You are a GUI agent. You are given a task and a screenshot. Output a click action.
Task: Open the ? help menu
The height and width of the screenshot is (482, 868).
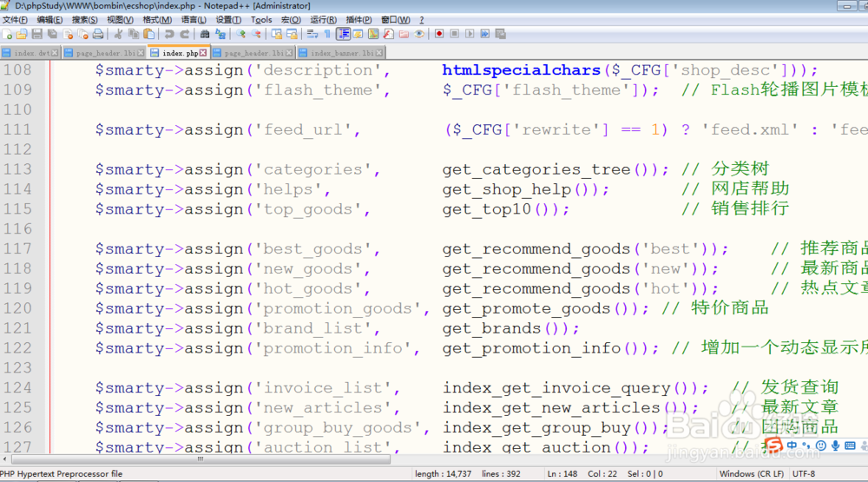click(422, 20)
